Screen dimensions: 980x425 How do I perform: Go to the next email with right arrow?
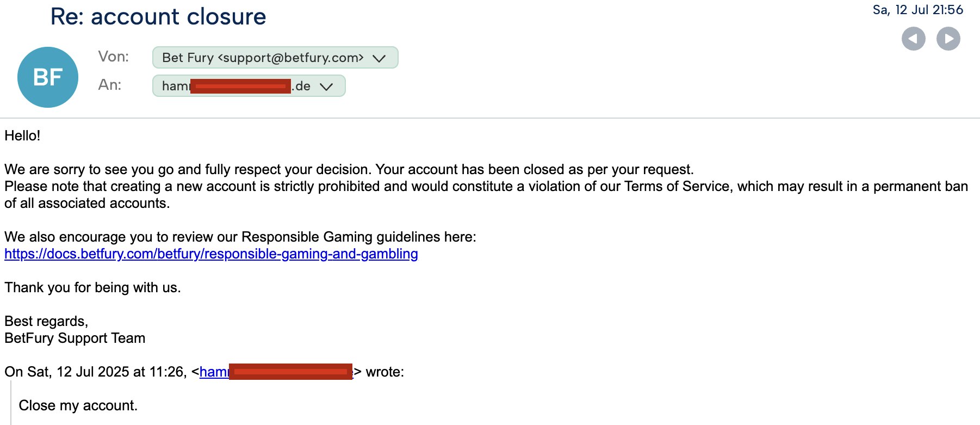pos(948,39)
